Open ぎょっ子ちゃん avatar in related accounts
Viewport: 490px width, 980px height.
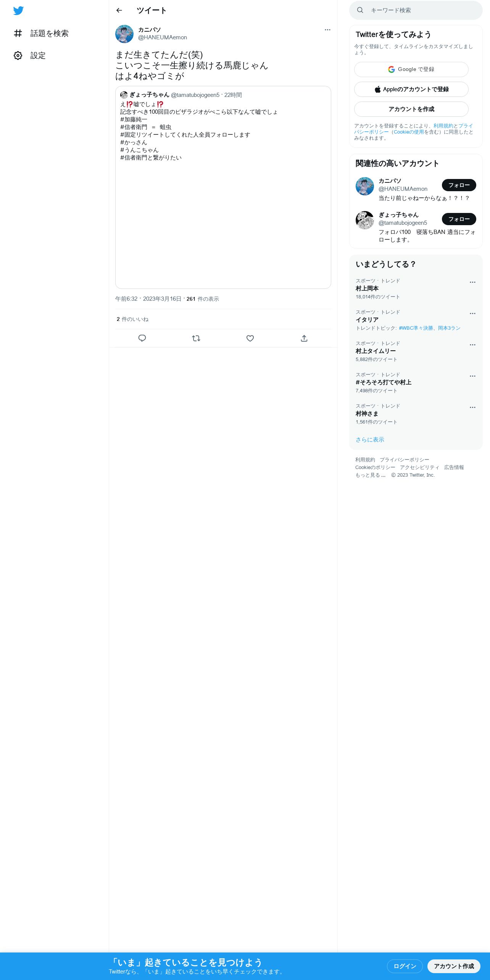click(365, 220)
